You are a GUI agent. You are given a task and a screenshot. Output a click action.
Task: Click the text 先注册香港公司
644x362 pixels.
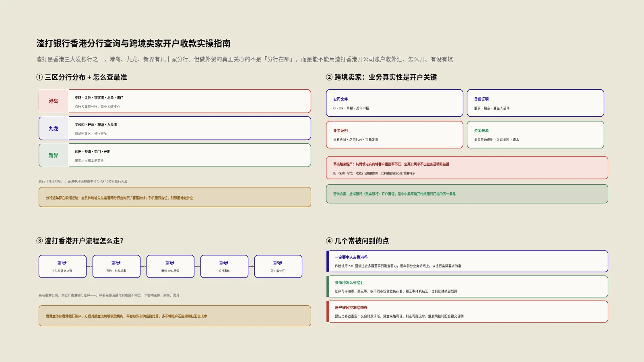coord(62,271)
